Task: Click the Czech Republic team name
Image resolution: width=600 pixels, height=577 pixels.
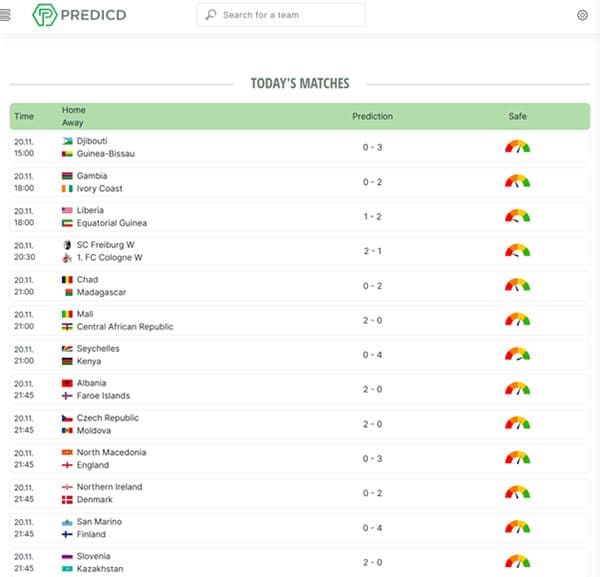Action: point(108,418)
